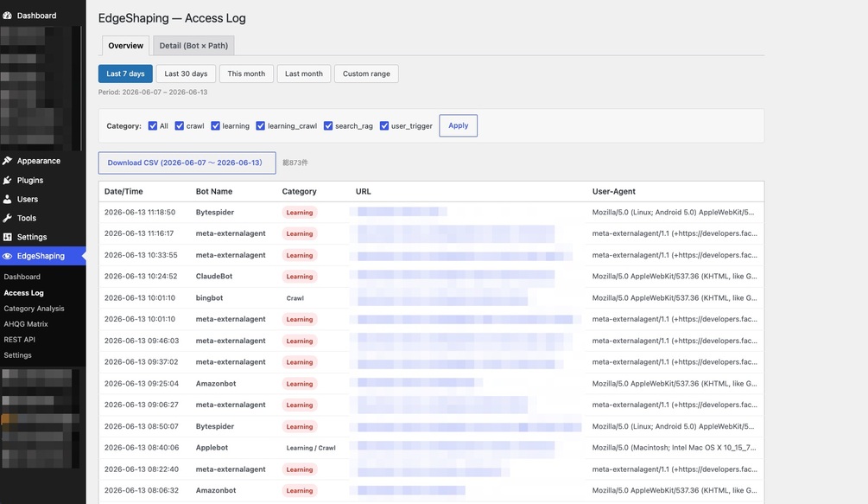Uncheck the crawl category checkbox

point(180,125)
